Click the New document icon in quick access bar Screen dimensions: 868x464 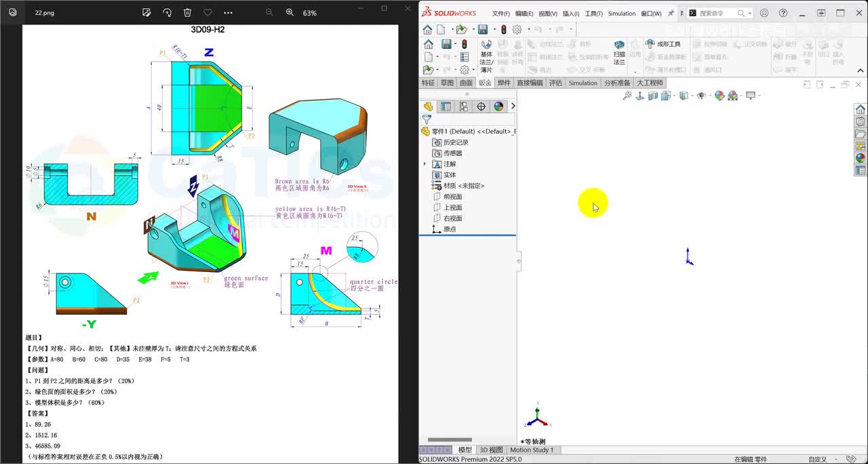[441, 29]
